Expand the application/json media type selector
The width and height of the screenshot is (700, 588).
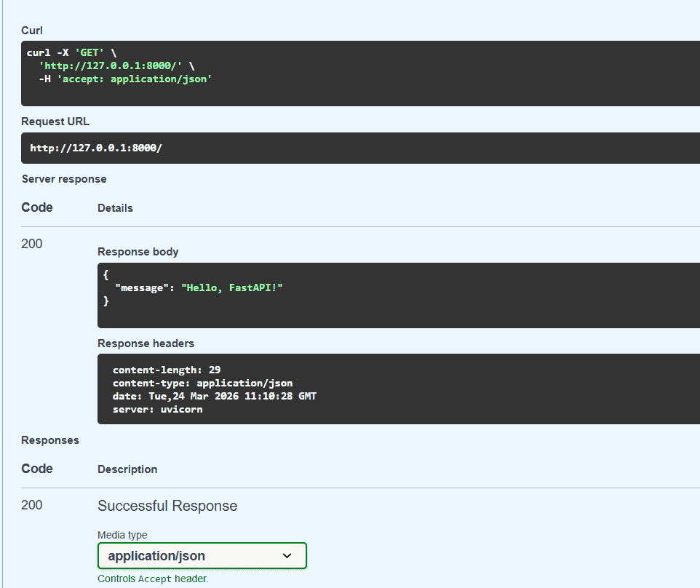point(202,555)
